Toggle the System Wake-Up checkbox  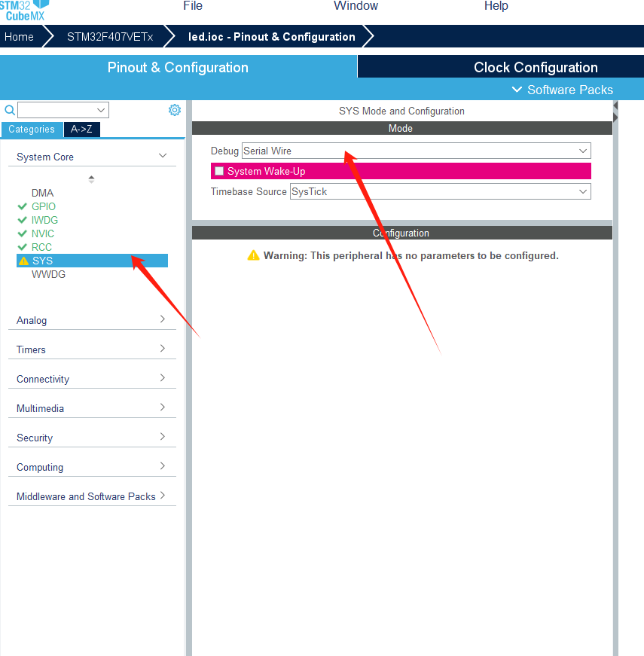pyautogui.click(x=219, y=171)
